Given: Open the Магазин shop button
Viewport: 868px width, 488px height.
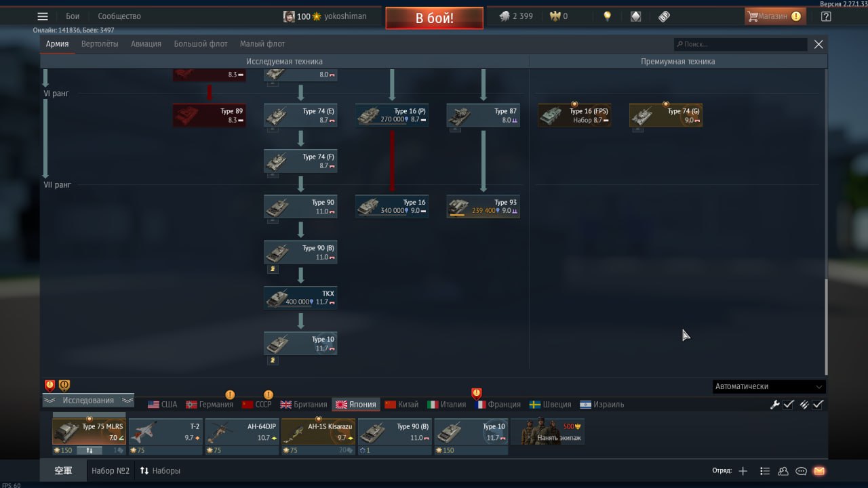Looking at the screenshot, I should 774,16.
